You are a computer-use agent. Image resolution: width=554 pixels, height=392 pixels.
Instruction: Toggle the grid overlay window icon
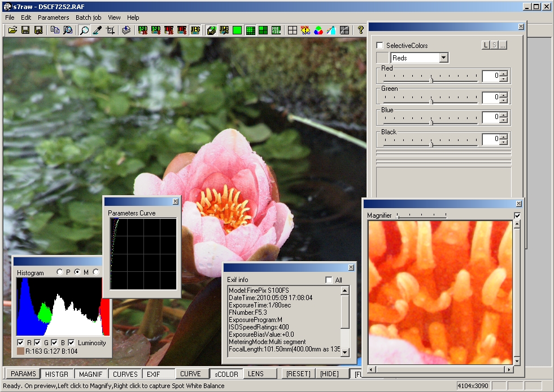tap(292, 30)
